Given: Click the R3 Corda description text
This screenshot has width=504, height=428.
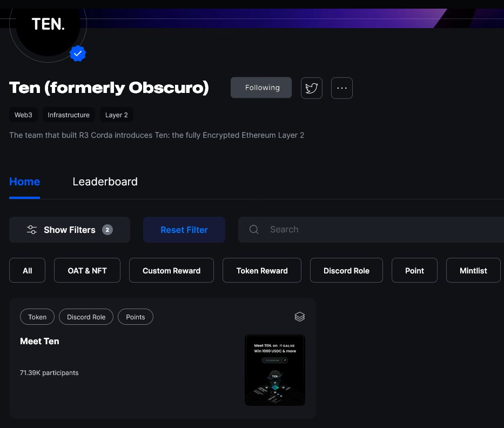Looking at the screenshot, I should [x=157, y=136].
